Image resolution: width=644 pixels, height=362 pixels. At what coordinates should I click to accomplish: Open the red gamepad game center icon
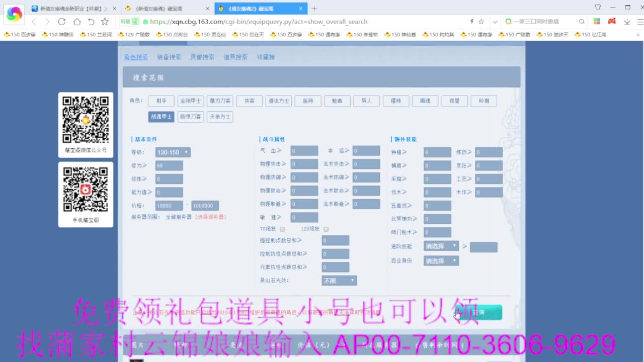[611, 22]
